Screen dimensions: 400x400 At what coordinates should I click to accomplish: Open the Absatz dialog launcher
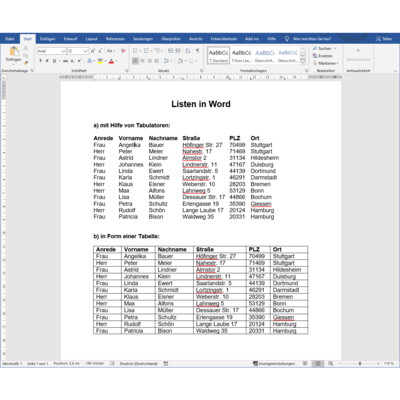(x=202, y=71)
